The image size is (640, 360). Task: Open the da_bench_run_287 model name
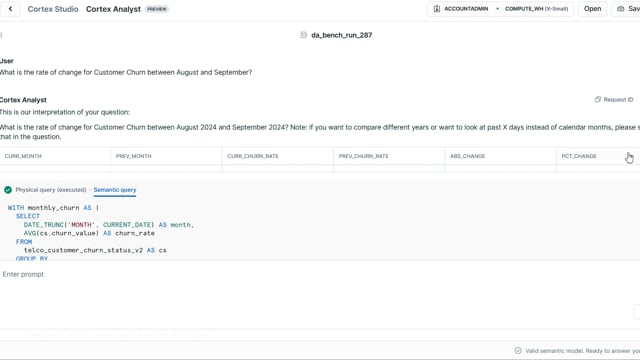342,35
